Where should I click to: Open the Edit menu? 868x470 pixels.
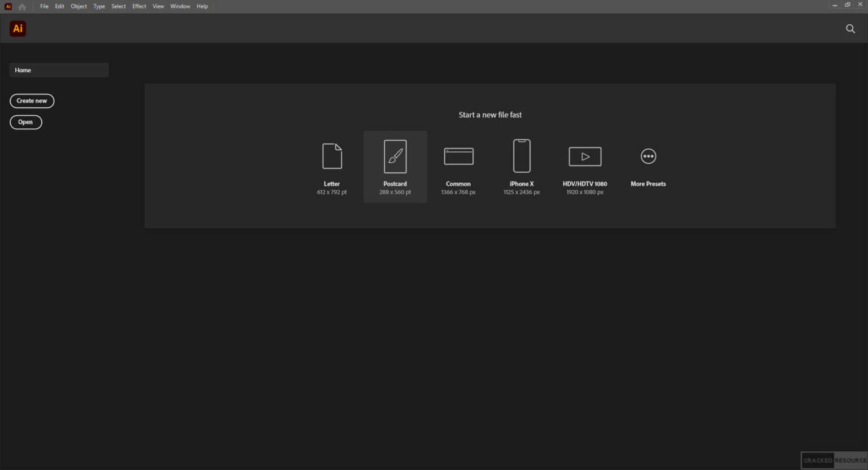59,6
